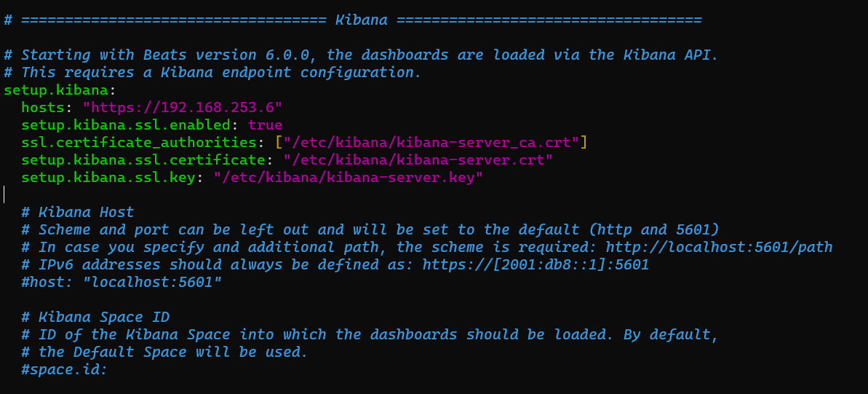The image size is (868, 394).
Task: Click the closing yellow bracket after ca.crt
Action: [584, 143]
